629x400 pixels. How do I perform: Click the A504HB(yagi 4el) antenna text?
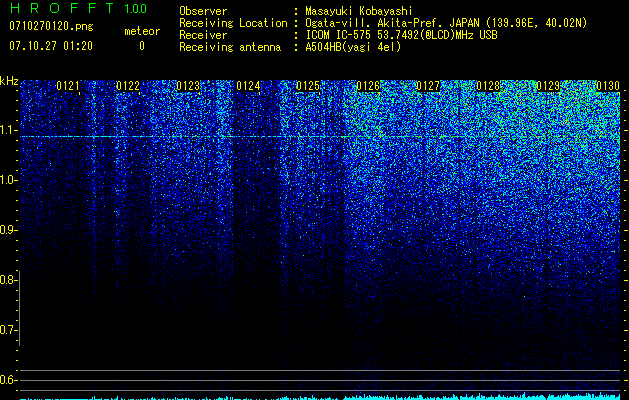(353, 47)
